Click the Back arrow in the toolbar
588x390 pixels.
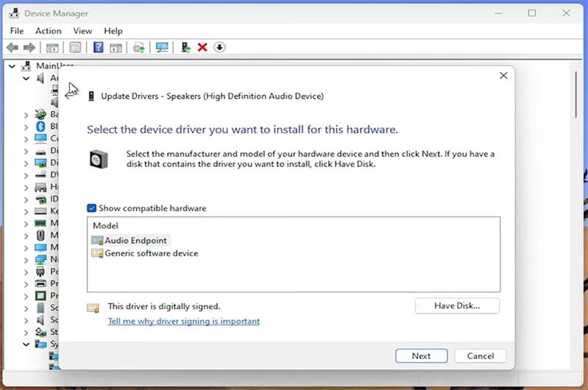click(12, 48)
